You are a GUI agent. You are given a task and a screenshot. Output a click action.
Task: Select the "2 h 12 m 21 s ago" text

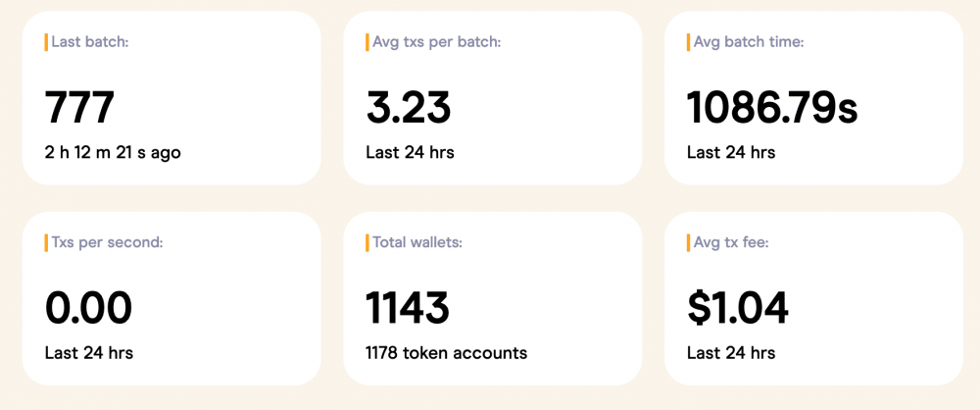pos(113,152)
